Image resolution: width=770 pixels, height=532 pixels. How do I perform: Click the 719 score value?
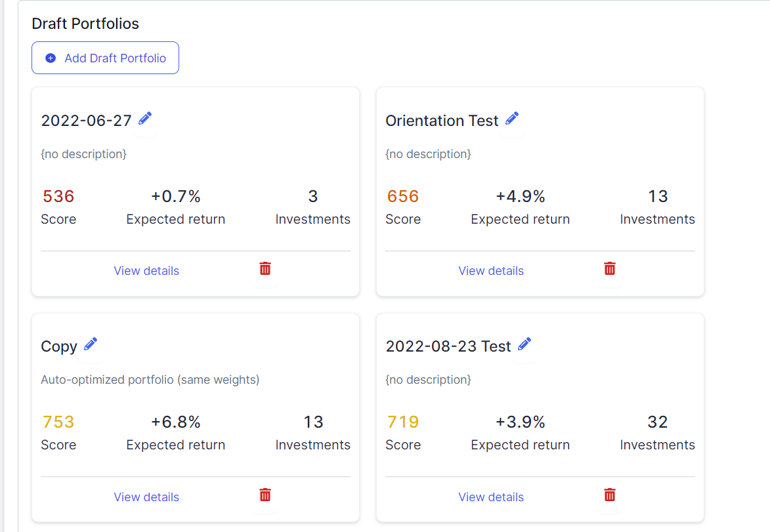click(x=403, y=422)
